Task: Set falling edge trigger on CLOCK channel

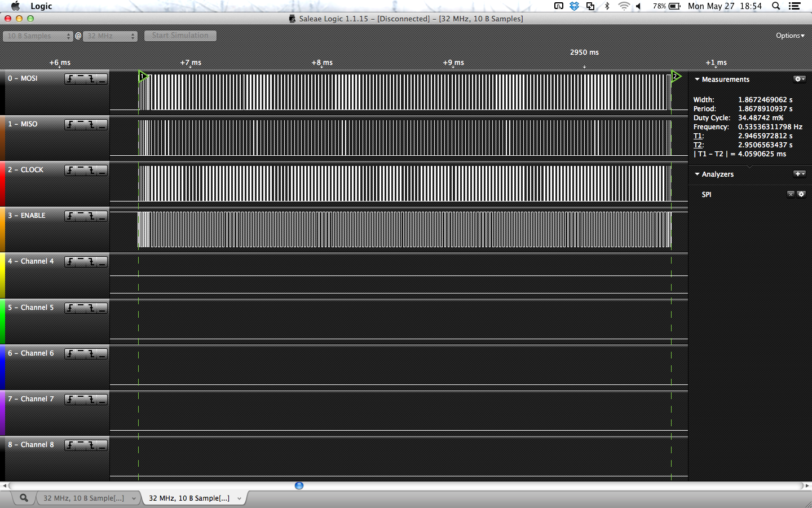Action: click(91, 170)
